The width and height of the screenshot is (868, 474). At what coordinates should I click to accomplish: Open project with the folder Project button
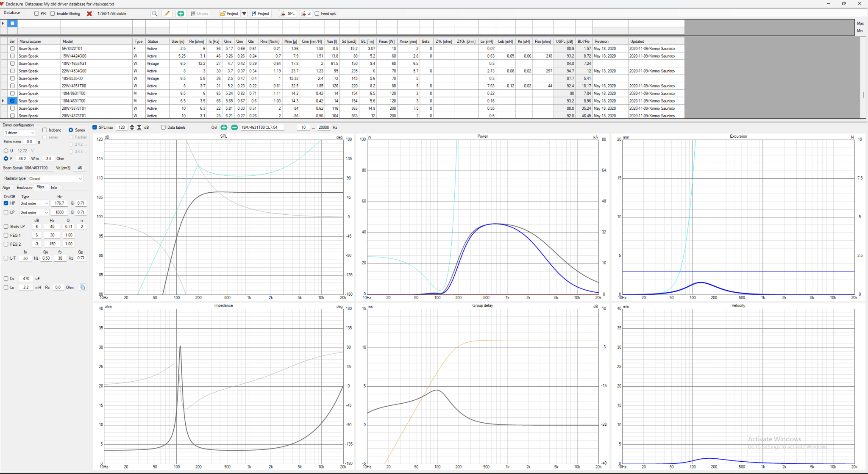point(229,14)
